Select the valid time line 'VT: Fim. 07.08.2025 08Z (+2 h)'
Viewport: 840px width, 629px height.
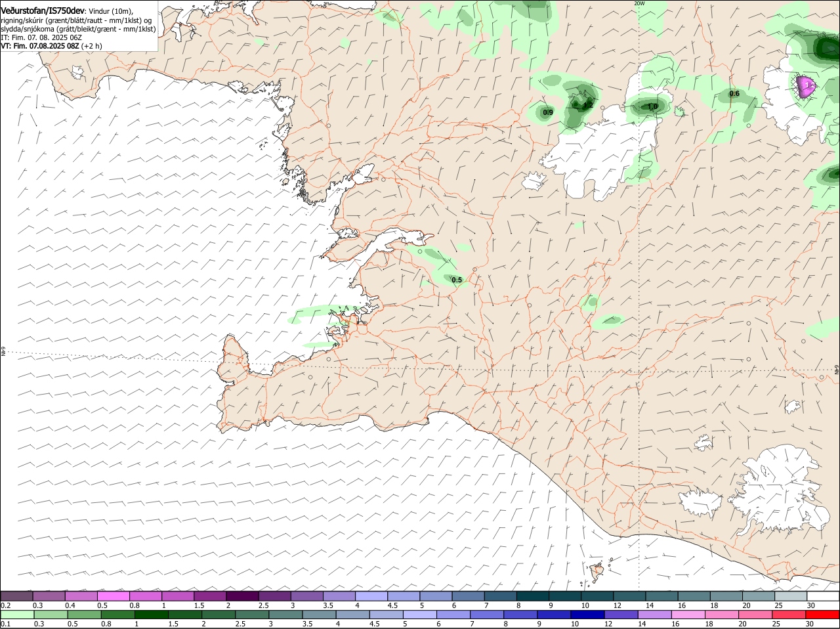pyautogui.click(x=51, y=46)
